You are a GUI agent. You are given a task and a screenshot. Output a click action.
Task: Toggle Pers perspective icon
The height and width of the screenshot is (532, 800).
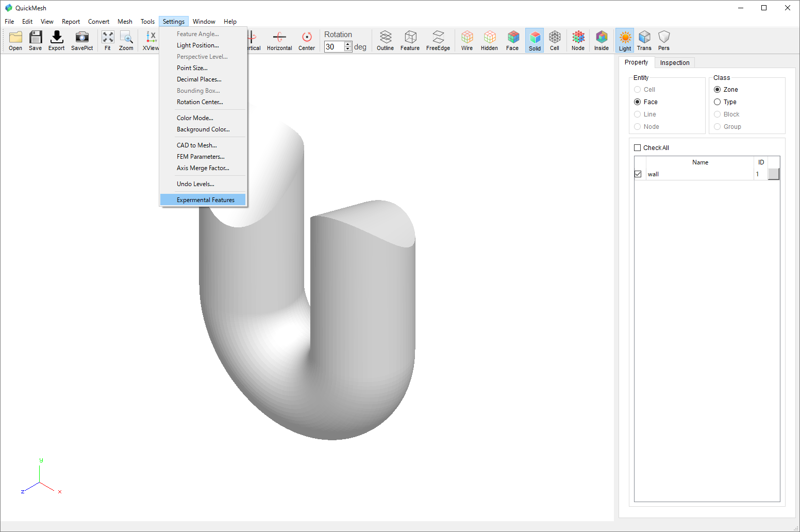click(x=664, y=40)
